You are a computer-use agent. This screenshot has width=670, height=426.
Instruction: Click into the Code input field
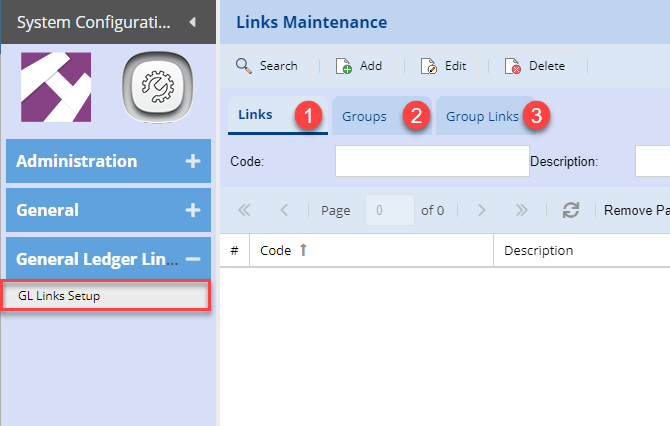431,161
